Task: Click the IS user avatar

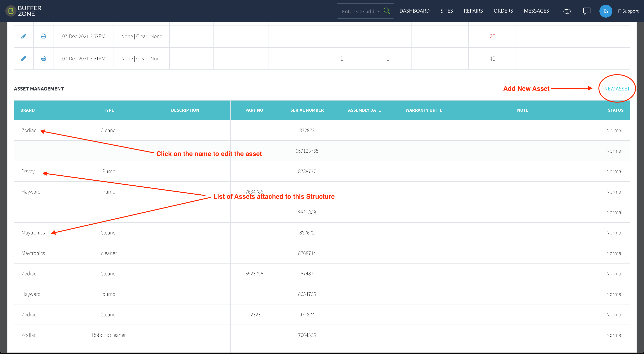Action: (x=606, y=11)
